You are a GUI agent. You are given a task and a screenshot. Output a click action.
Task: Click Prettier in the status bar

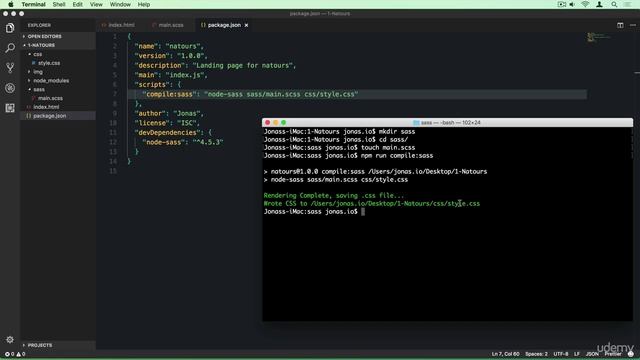(613, 354)
